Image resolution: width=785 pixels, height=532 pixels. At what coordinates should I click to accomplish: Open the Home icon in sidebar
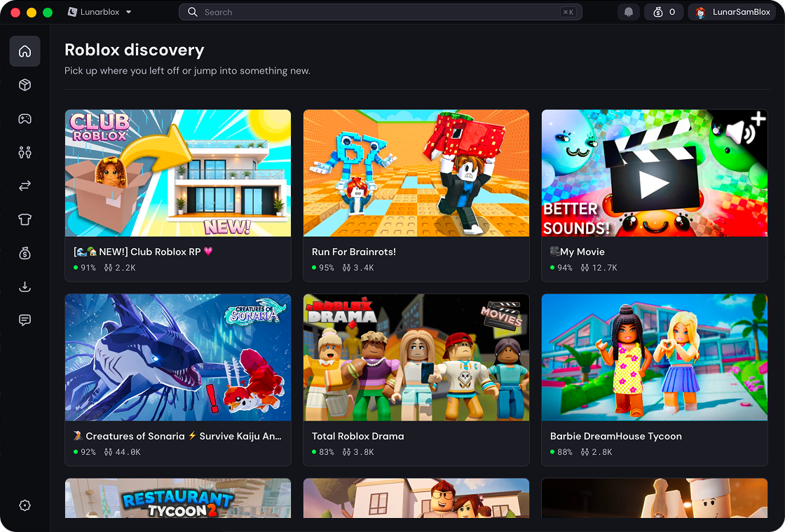25,51
